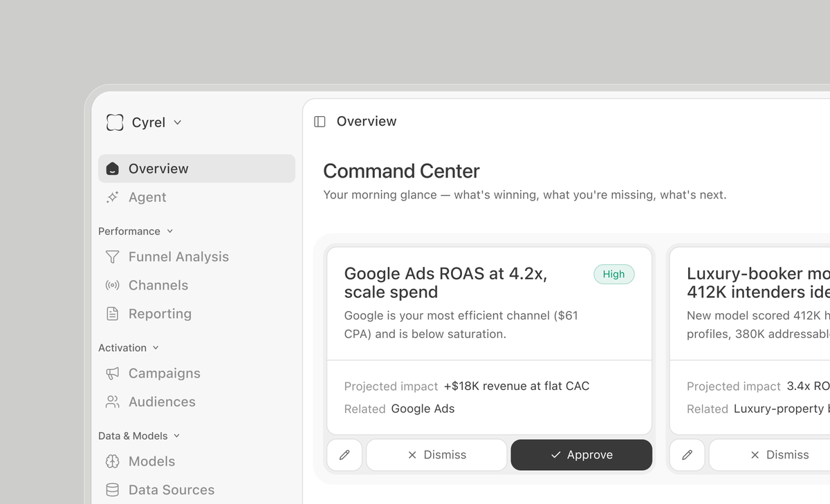
Task: Click the Channels broadcast icon
Action: point(112,285)
